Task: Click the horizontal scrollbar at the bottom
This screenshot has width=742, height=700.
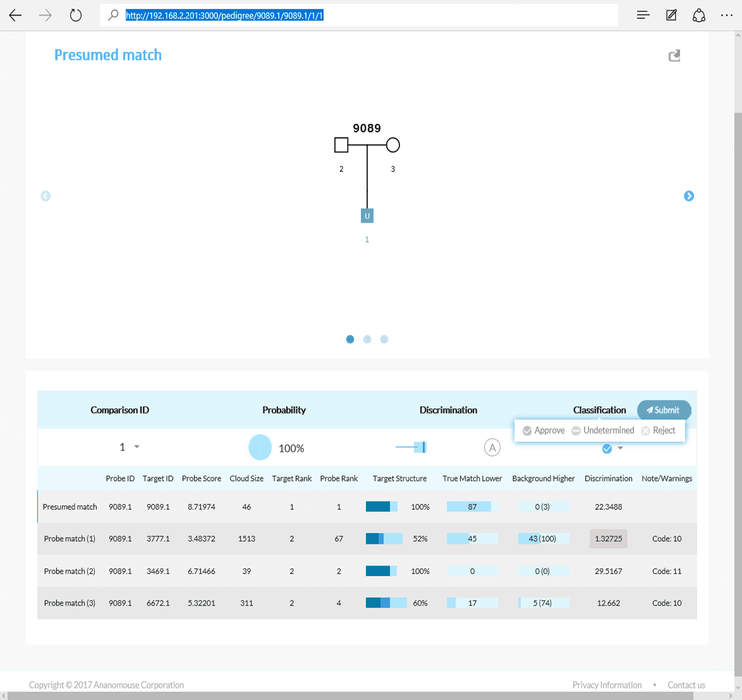Action: 350,696
